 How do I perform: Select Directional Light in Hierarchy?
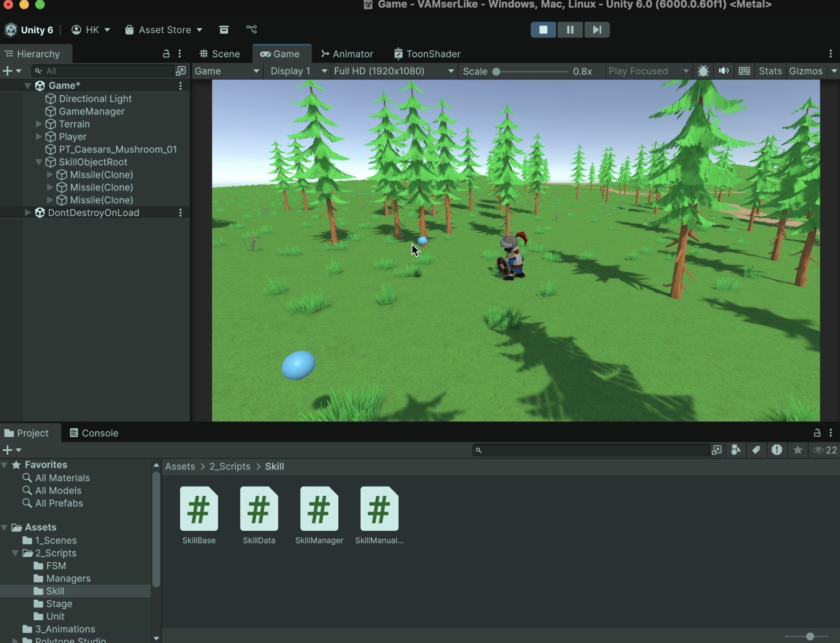95,99
